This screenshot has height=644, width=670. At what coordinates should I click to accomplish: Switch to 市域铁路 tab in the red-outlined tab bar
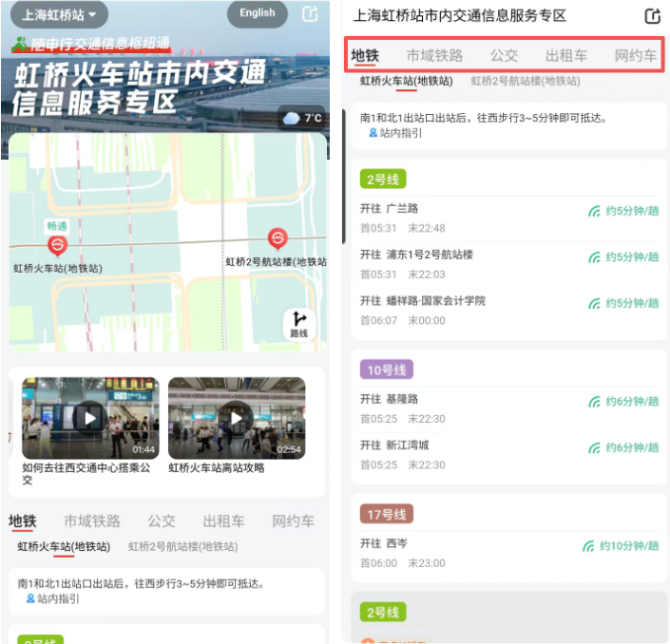tap(434, 56)
